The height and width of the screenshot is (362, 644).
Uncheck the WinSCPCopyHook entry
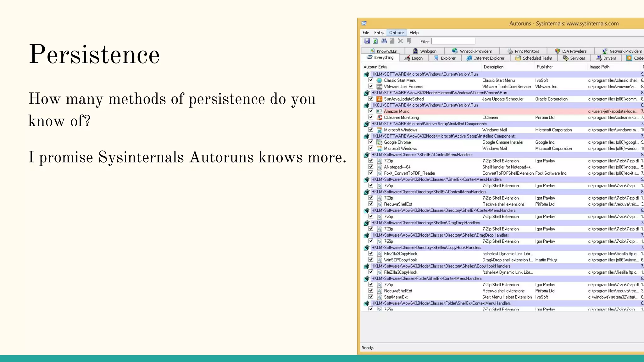pyautogui.click(x=371, y=260)
